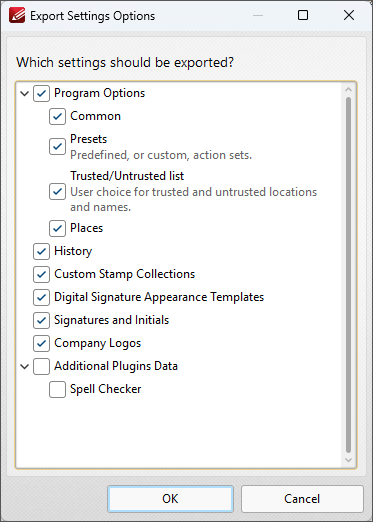The image size is (373, 522).
Task: Uncheck the Common checkbox
Action: tap(57, 116)
